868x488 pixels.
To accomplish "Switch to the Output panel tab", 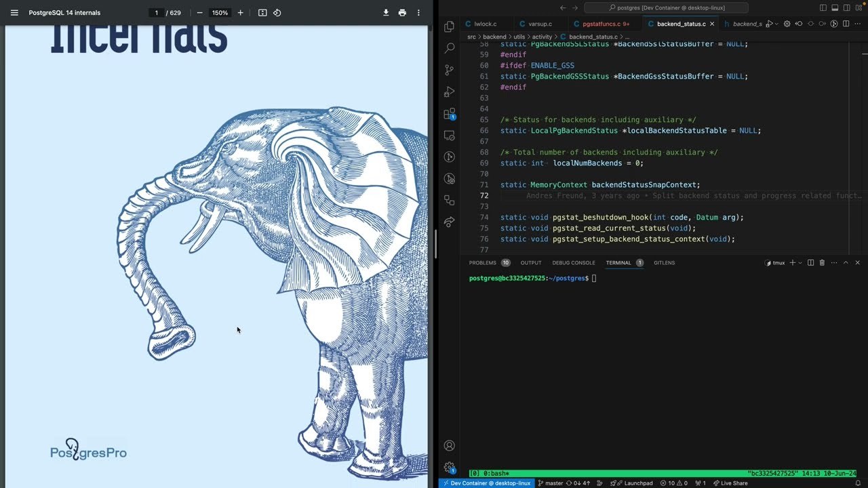I will [531, 262].
